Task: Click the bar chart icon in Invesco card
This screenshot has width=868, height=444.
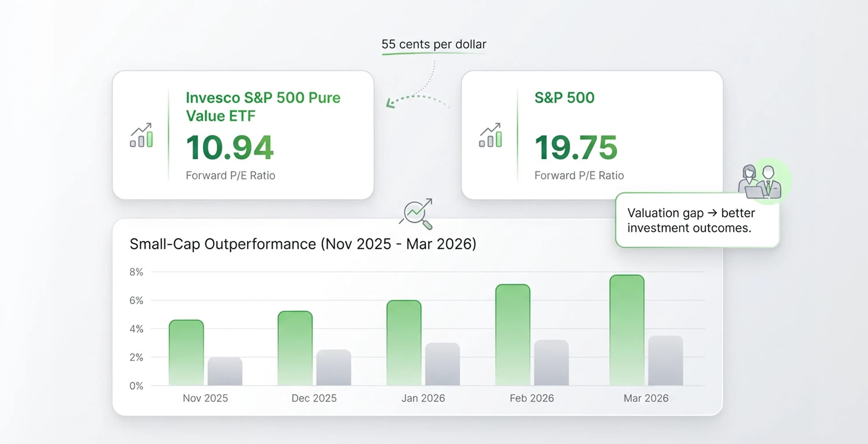Action: pyautogui.click(x=141, y=135)
